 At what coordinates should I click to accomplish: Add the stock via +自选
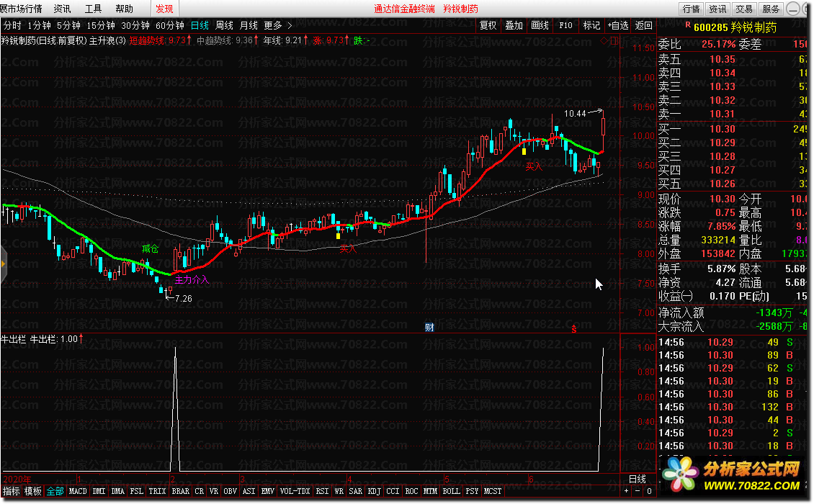(618, 25)
